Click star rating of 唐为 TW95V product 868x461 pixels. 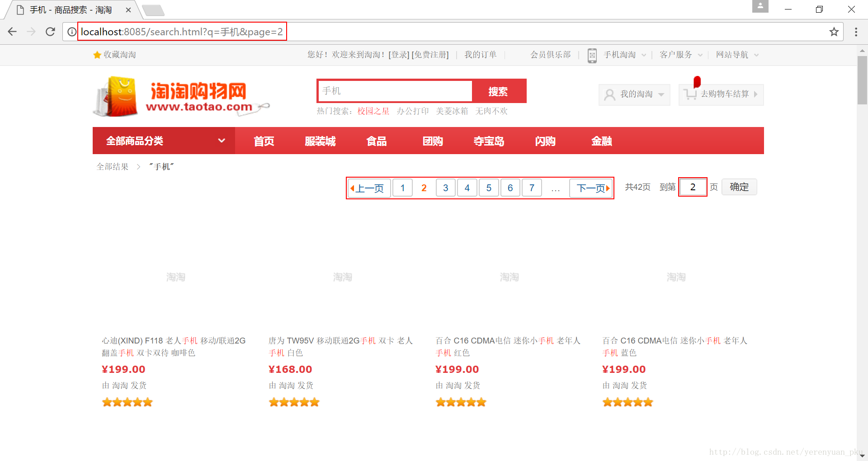tap(294, 402)
